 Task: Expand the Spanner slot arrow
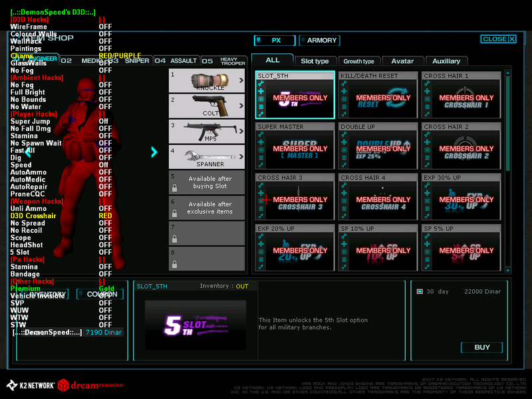tap(241, 156)
